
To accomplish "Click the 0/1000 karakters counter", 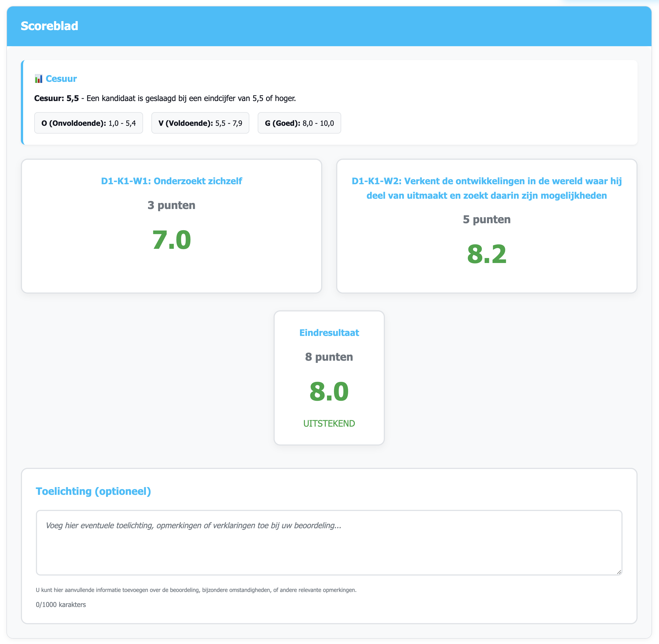I will coord(61,604).
